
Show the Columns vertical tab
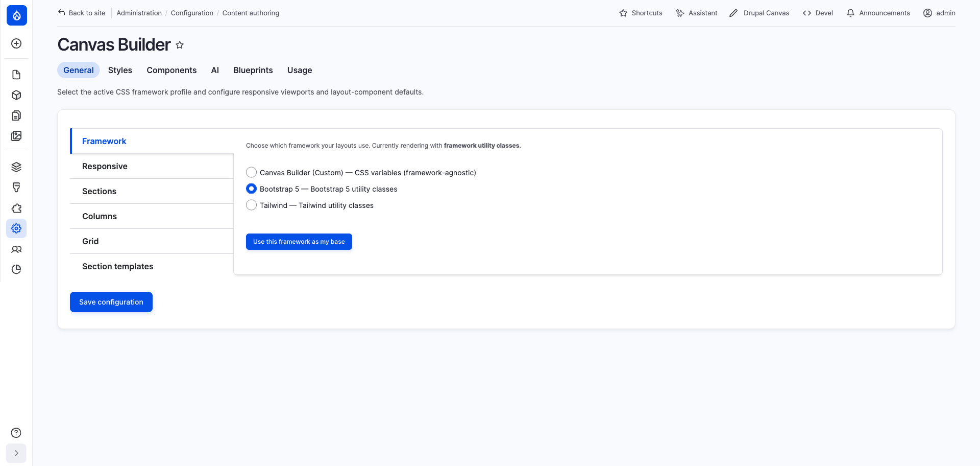point(152,216)
